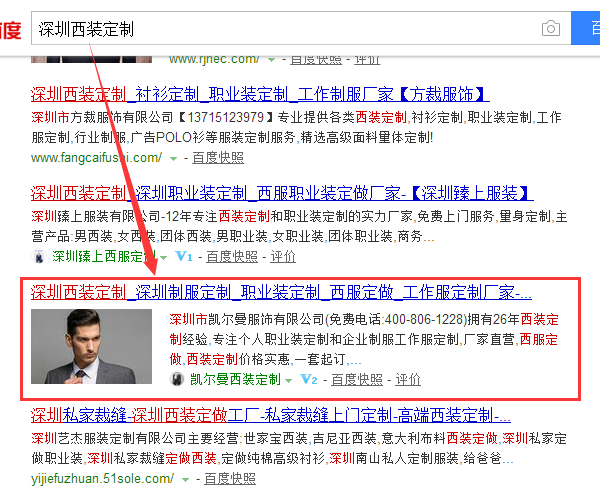
Task: Expand the dropdown arrow next to www.rjnec.com
Action: pyautogui.click(x=271, y=60)
